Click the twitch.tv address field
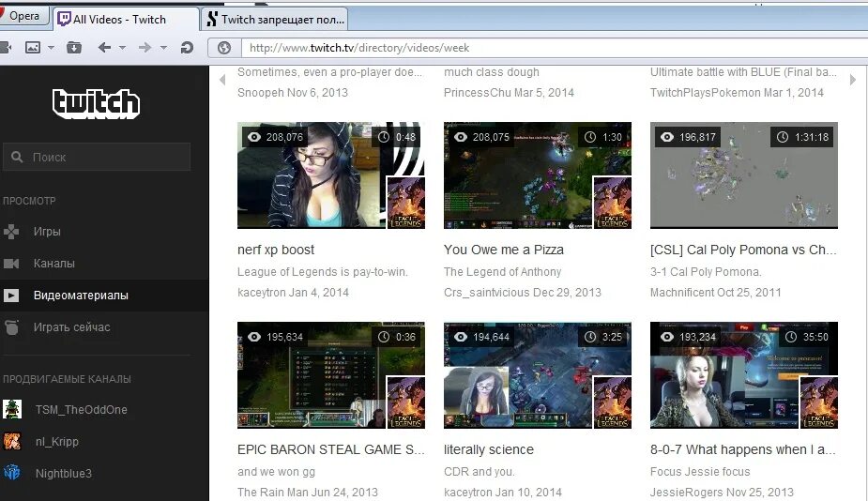The image size is (868, 501). tap(554, 48)
